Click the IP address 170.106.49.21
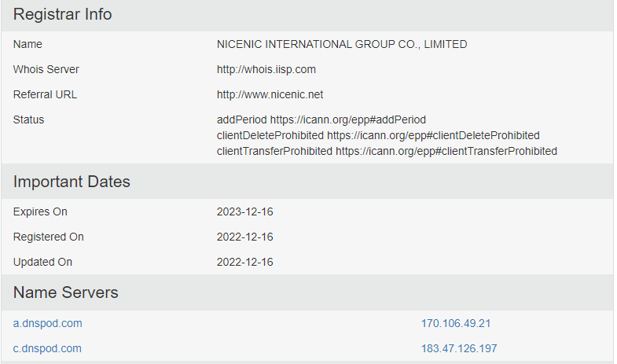This screenshot has width=617, height=364. (456, 323)
